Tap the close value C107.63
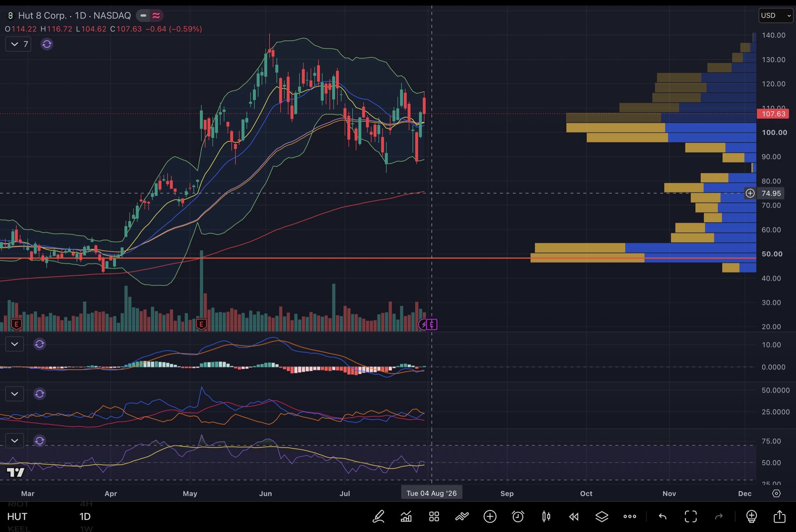The width and height of the screenshot is (796, 532). tap(126, 29)
